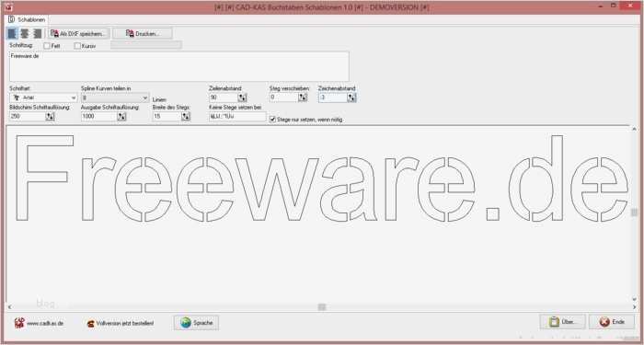
Task: Click the preview scroll-up arrow
Action: 634,129
